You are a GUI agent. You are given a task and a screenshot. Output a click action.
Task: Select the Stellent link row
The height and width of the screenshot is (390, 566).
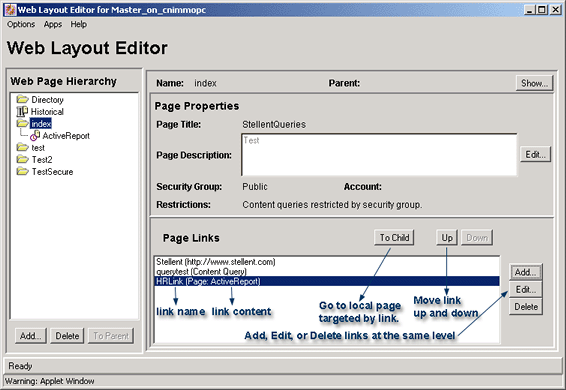327,262
